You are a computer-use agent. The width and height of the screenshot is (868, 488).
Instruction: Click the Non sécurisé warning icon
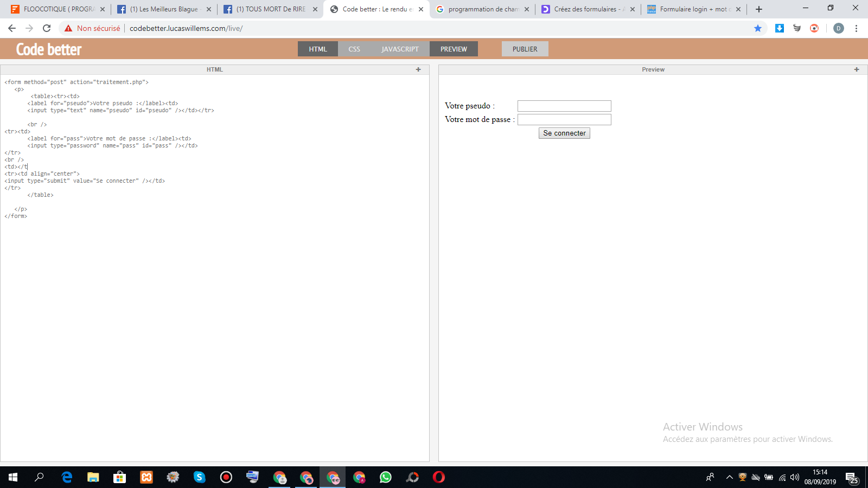pos(68,28)
